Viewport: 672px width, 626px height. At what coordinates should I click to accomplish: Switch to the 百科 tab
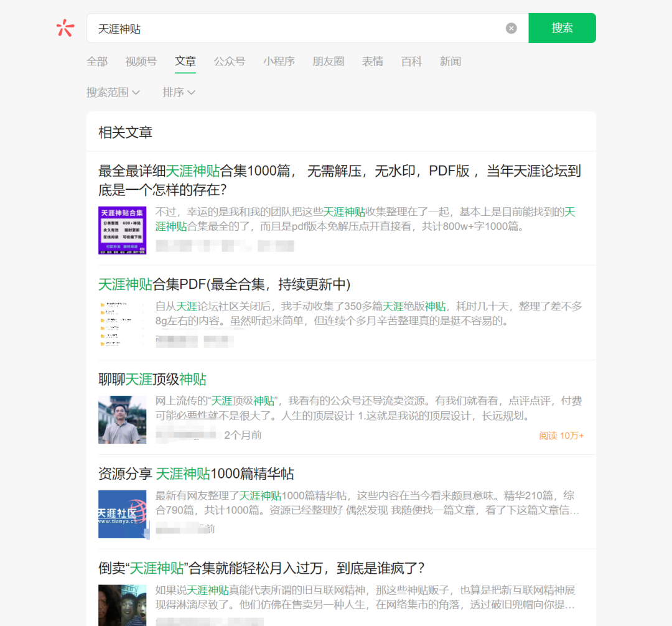point(411,62)
